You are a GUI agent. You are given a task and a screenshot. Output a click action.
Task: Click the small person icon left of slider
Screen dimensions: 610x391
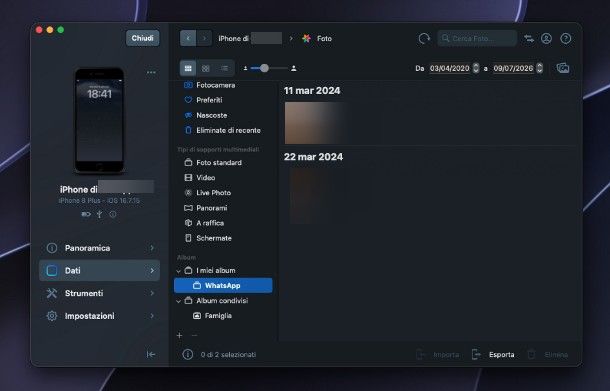[245, 68]
